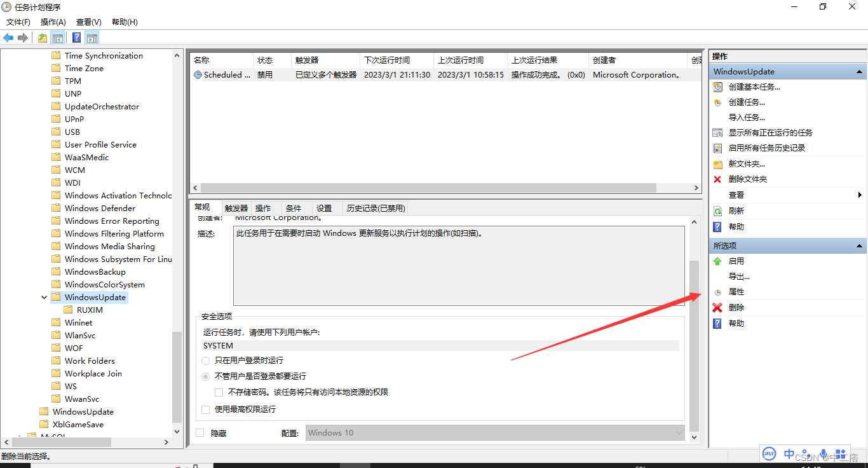The width and height of the screenshot is (868, 468).
Task: Open the 帮助(H) menu
Action: [x=125, y=22]
